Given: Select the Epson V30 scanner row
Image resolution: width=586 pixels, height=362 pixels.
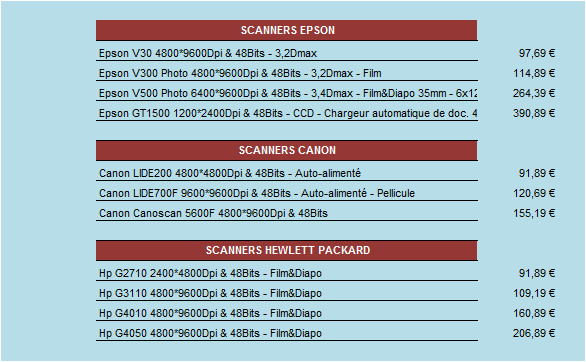Looking at the screenshot, I should [x=287, y=53].
